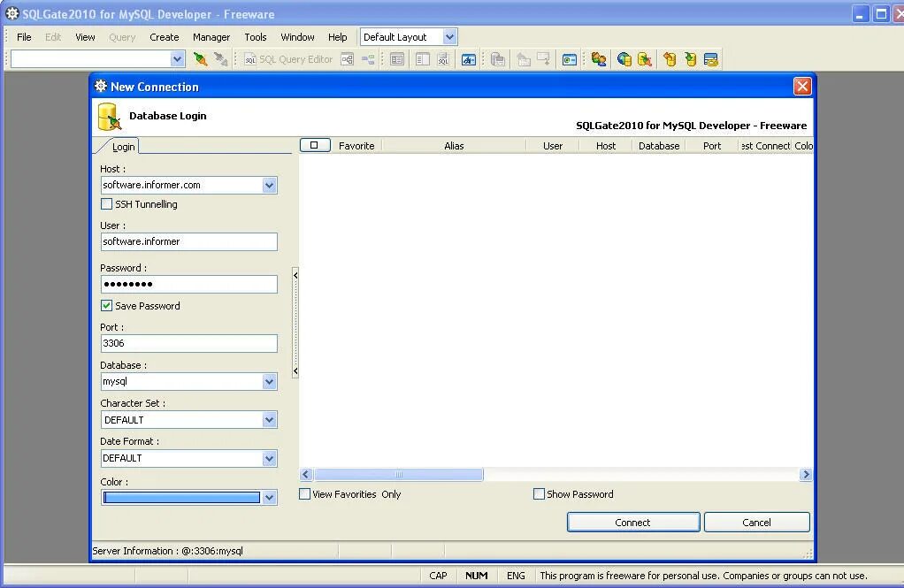Click the Host column header
The image size is (904, 588).
(605, 146)
